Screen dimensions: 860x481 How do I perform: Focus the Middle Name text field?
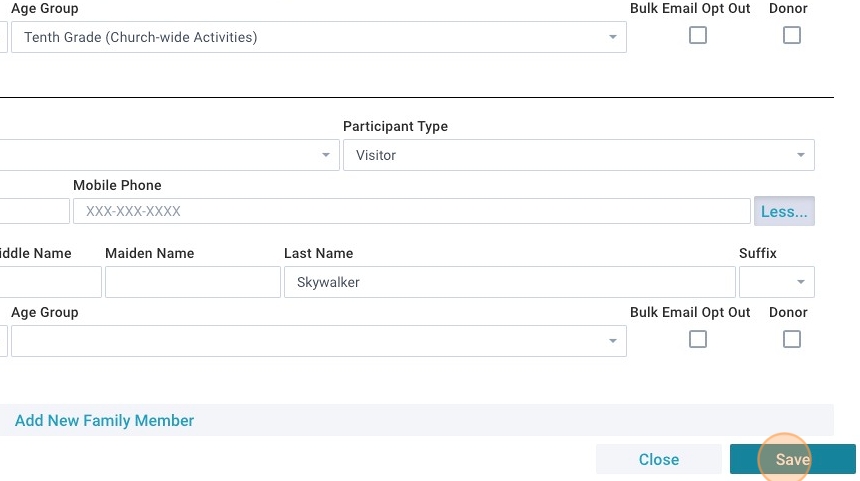click(x=50, y=282)
